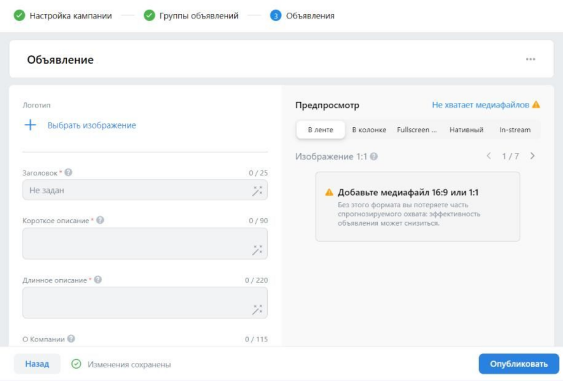This screenshot has height=381, width=563.
Task: Open help tooltip next to Короткое описание label
Action: (x=100, y=220)
